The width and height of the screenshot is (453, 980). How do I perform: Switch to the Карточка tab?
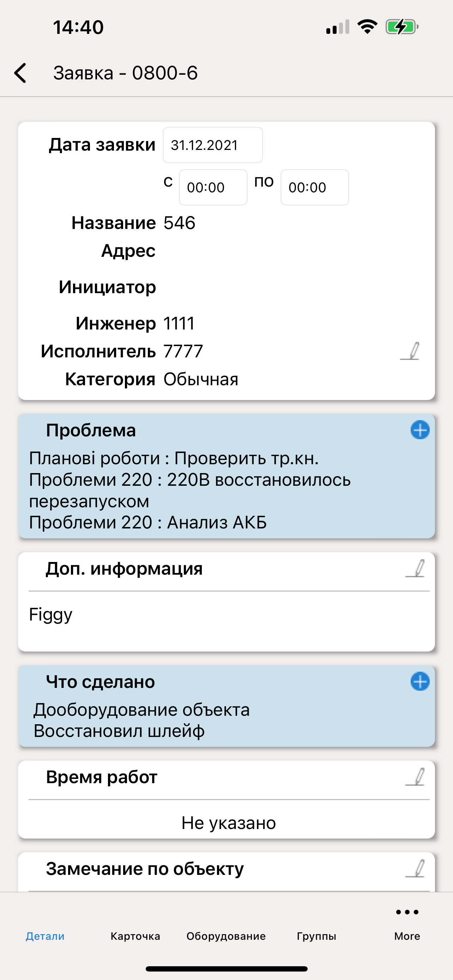(x=135, y=936)
